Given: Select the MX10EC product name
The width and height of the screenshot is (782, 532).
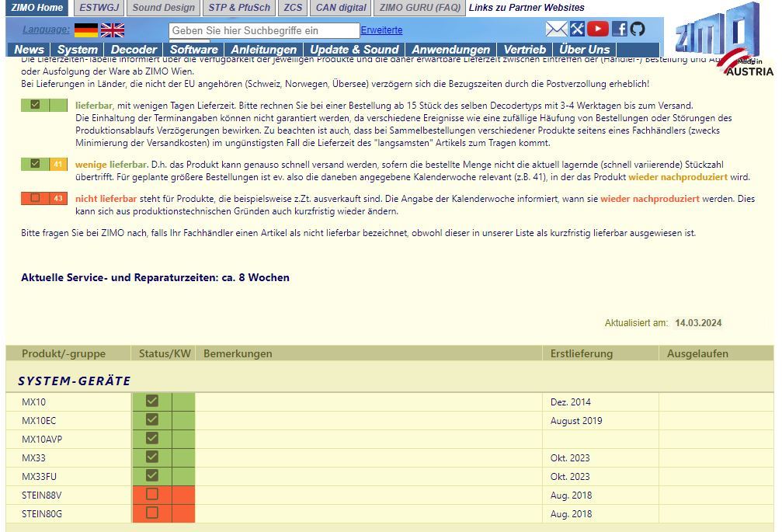Looking at the screenshot, I should [39, 421].
